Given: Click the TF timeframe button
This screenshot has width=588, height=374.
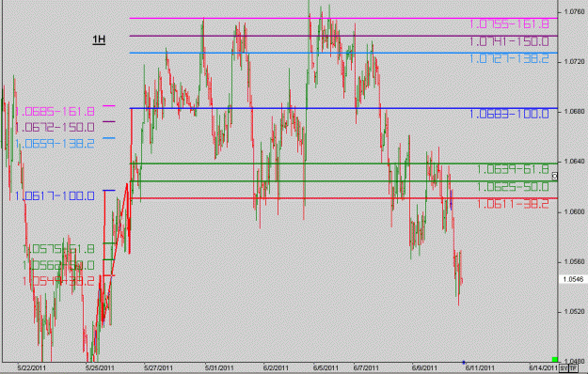Looking at the screenshot, I should tap(573, 368).
